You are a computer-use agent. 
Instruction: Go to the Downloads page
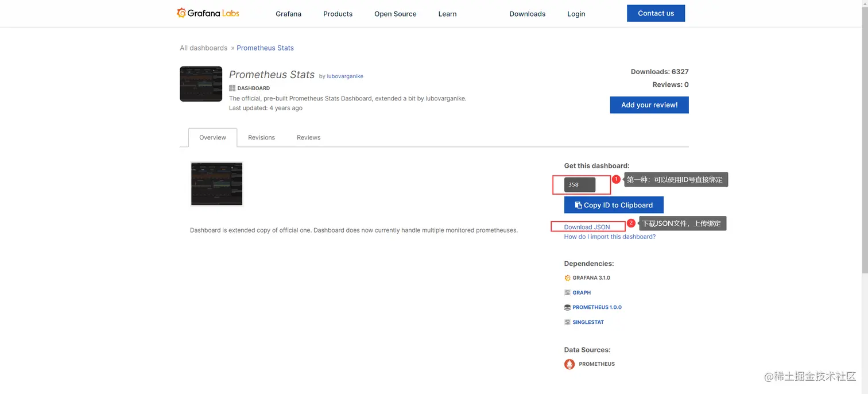[x=528, y=14]
